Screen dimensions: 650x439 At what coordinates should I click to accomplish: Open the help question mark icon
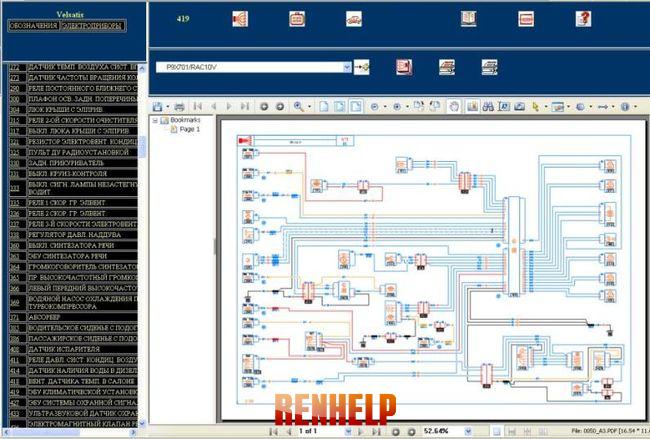tap(583, 19)
